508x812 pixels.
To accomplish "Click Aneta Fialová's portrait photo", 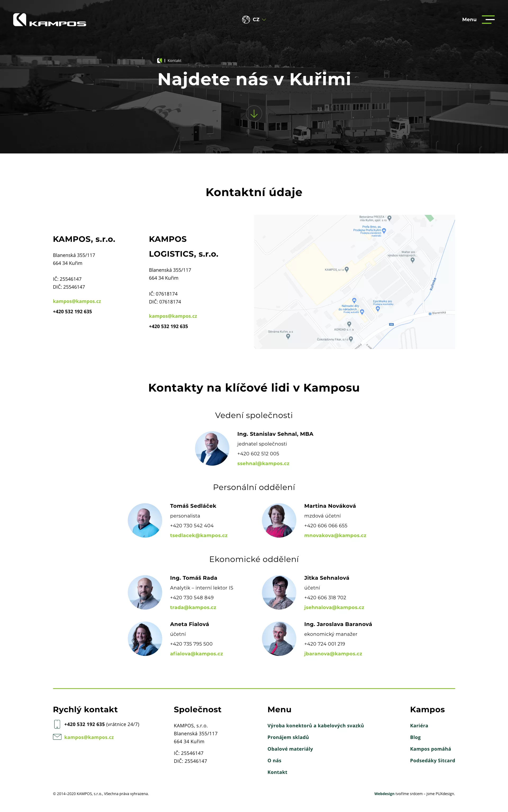I will click(x=145, y=639).
